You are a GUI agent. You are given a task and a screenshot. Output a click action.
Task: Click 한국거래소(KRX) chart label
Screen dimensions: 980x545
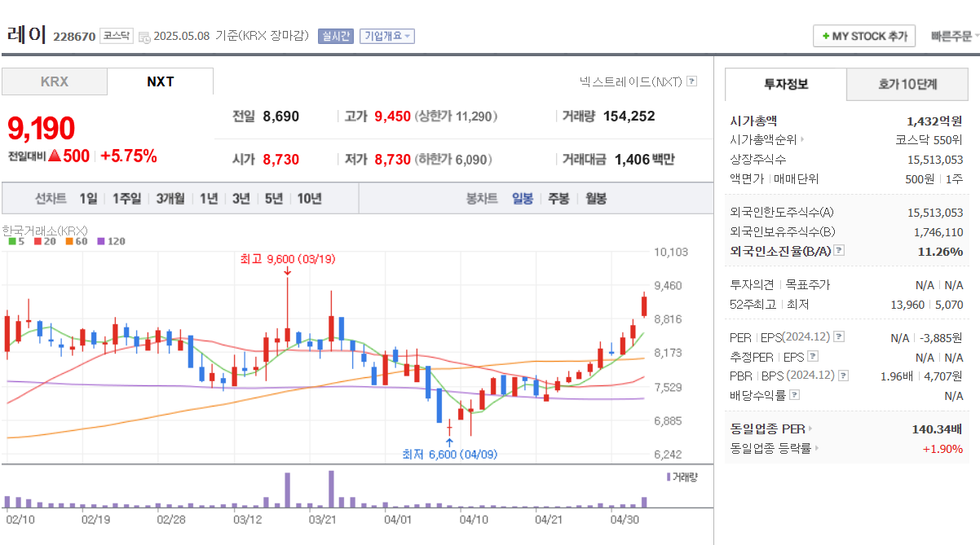point(45,230)
